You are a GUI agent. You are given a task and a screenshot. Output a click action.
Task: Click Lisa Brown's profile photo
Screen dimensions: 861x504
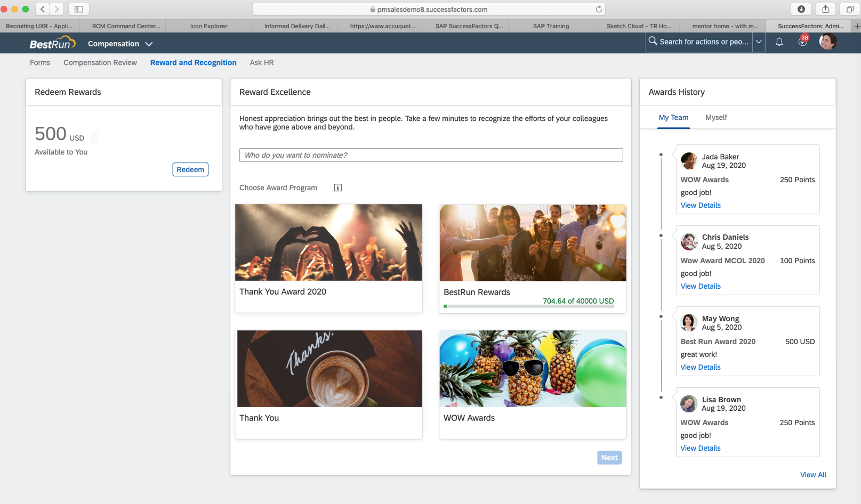pyautogui.click(x=689, y=404)
